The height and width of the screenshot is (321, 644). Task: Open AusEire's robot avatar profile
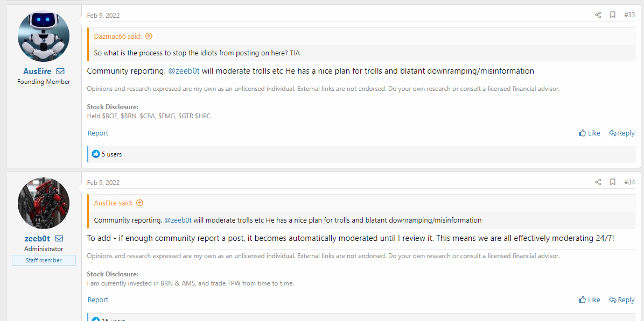pyautogui.click(x=44, y=37)
